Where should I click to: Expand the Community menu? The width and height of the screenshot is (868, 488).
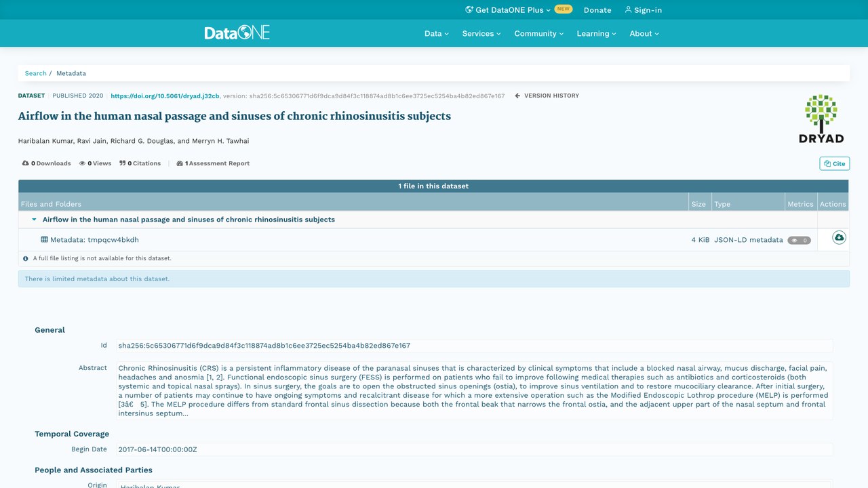tap(538, 33)
